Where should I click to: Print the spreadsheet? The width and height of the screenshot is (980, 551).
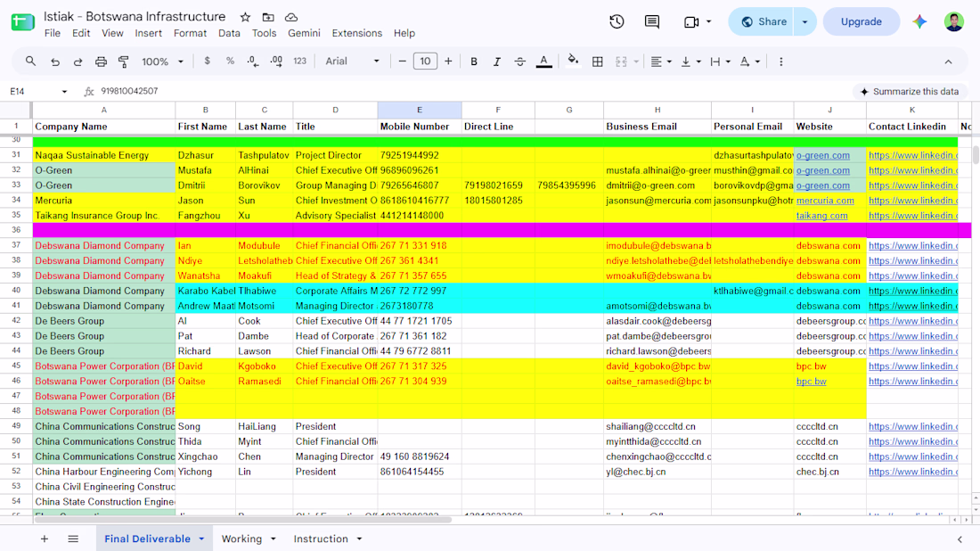101,62
